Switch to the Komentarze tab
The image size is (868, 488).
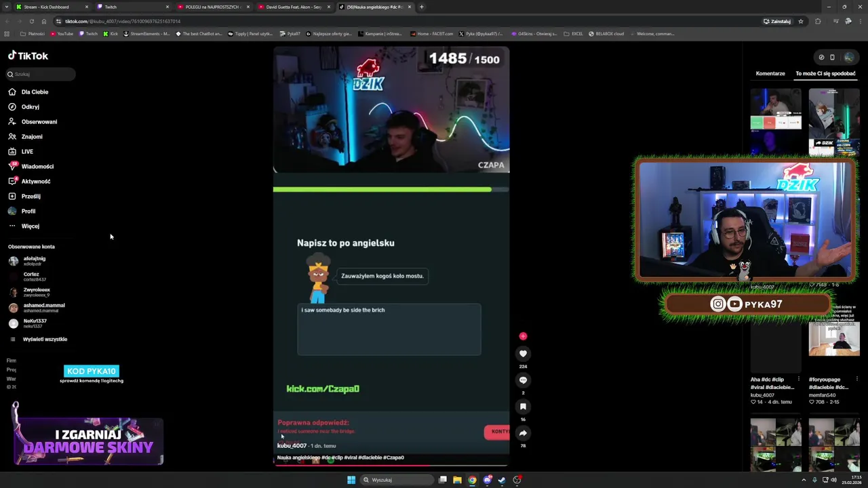point(770,73)
